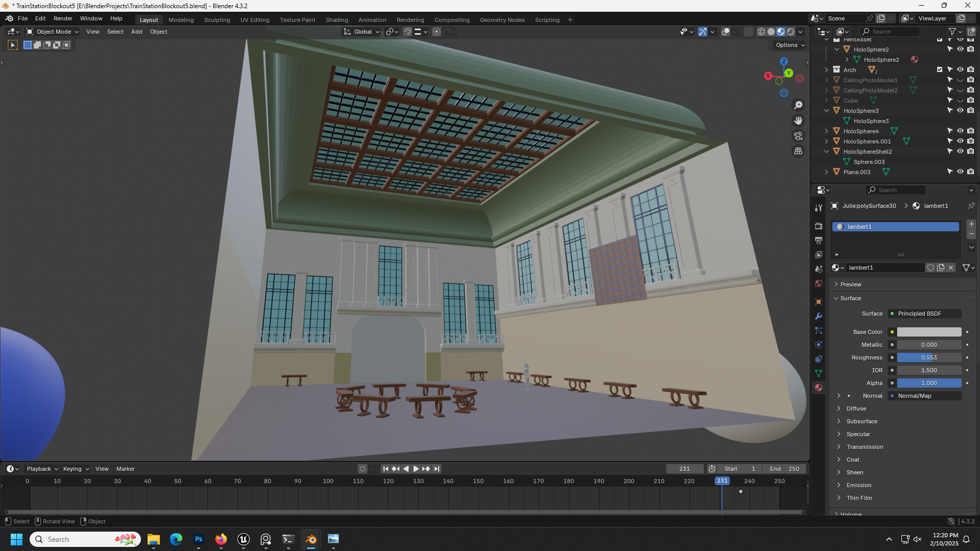This screenshot has width=980, height=551.
Task: Switch to the Shading workspace tab
Action: point(337,20)
